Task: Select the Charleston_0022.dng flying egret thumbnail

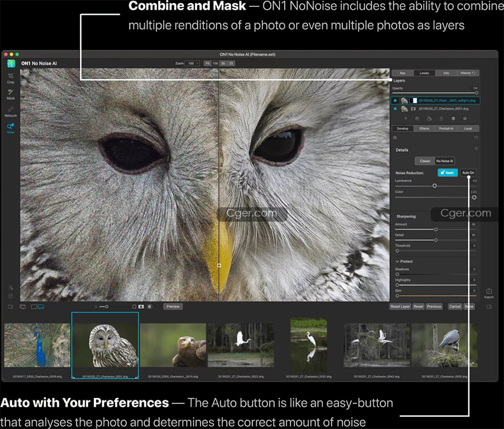Action: [241, 345]
